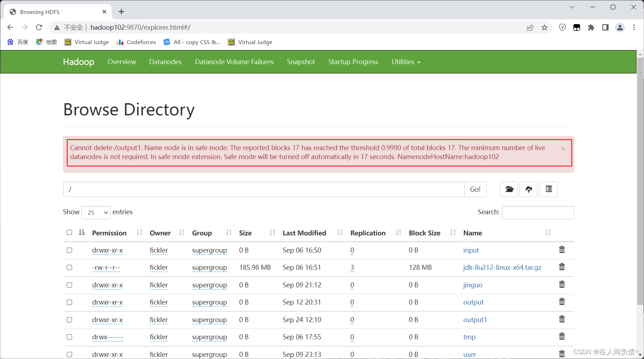Screen dimensions: 644x359
Task: Open the output1 directory link
Action: [x=475, y=320]
